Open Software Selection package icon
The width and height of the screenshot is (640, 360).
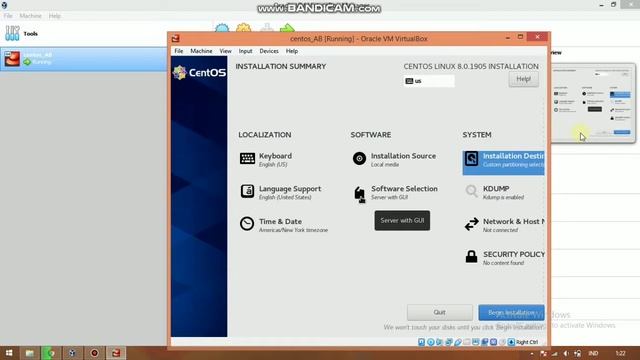pos(359,194)
